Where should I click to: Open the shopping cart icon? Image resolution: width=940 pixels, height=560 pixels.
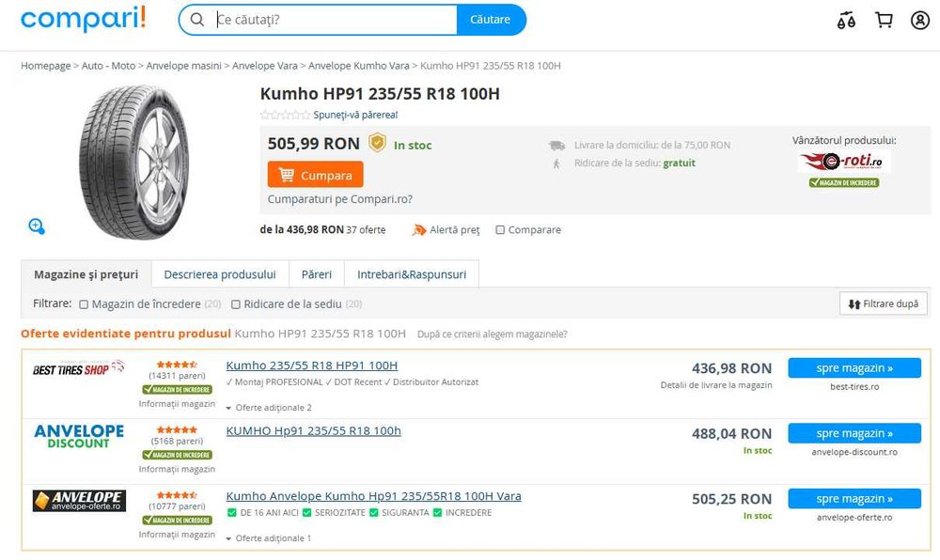(x=884, y=21)
